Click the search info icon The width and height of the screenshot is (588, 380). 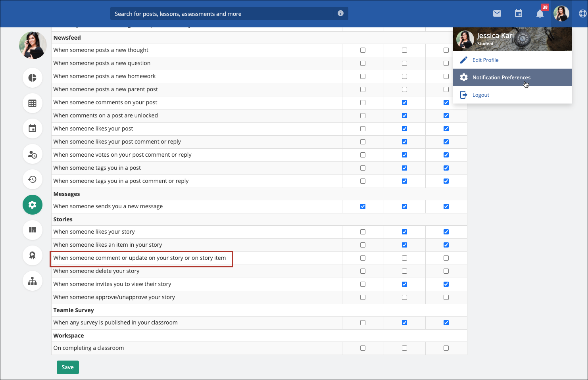(340, 13)
